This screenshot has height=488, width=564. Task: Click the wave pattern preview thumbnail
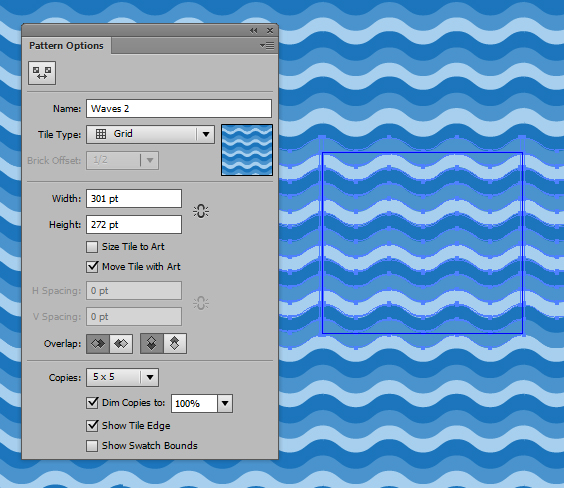click(x=247, y=150)
